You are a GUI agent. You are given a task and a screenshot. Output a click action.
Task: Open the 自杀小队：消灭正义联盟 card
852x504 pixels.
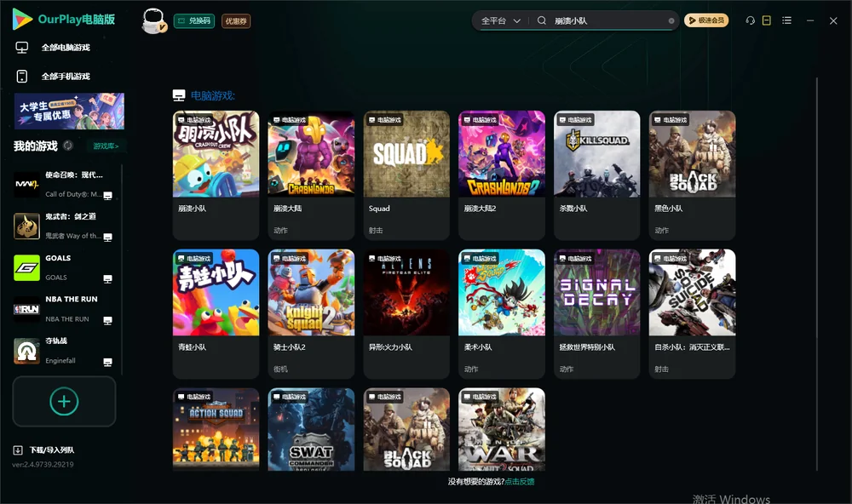click(692, 313)
